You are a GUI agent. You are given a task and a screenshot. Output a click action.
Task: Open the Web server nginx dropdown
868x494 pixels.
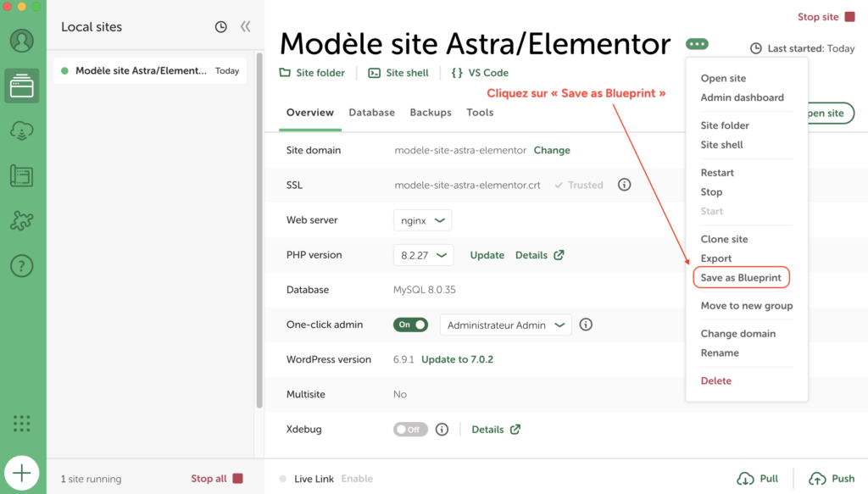422,220
